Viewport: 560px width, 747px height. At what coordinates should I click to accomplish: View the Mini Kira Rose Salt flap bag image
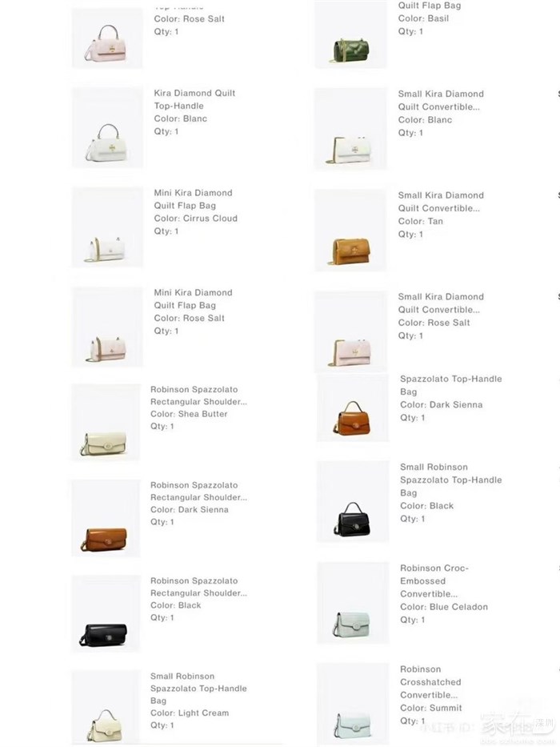[x=107, y=327]
